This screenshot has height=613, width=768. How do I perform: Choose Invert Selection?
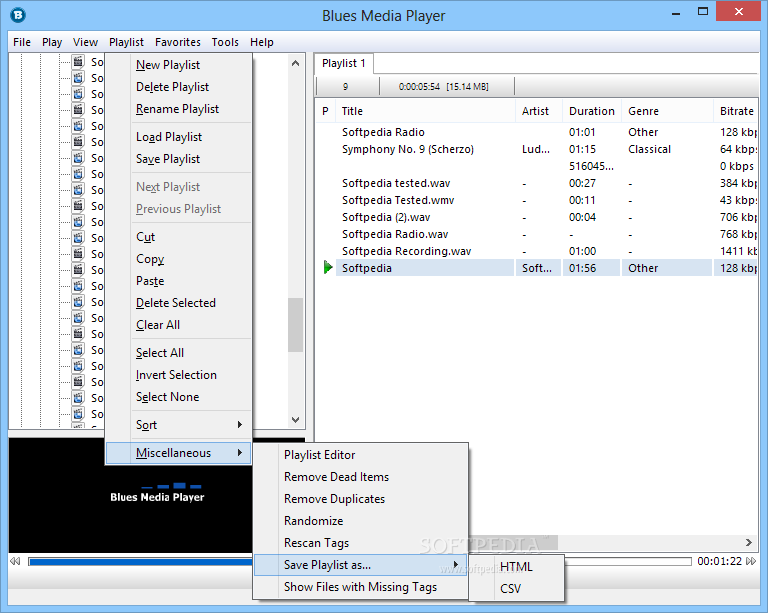click(179, 375)
